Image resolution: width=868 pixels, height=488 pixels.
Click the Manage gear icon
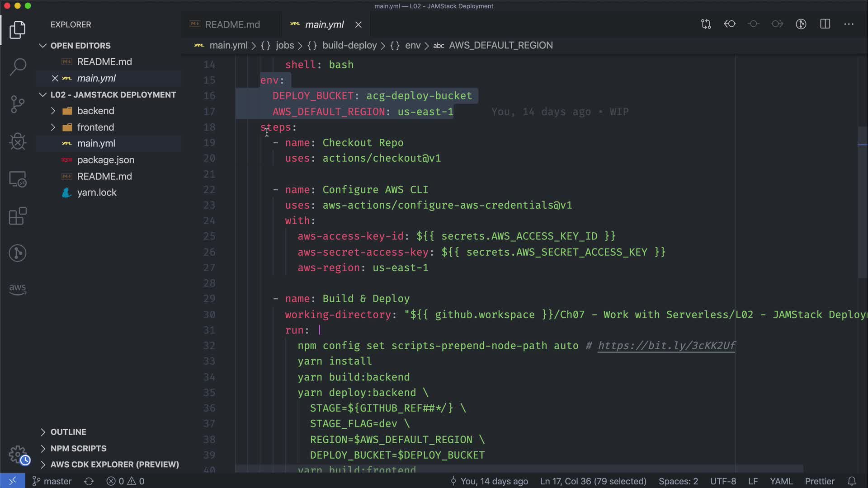coord(18,454)
